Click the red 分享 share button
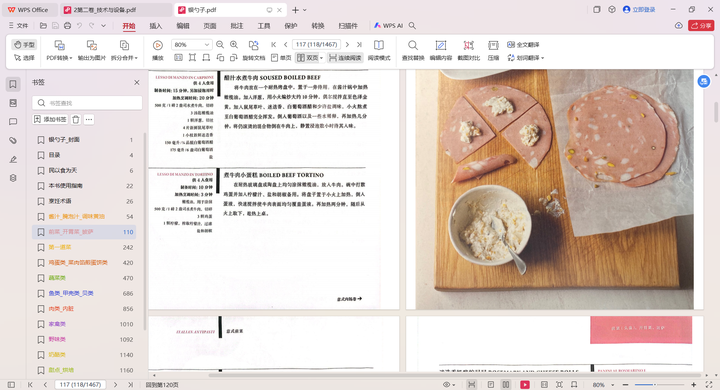The width and height of the screenshot is (720, 390). click(x=701, y=26)
